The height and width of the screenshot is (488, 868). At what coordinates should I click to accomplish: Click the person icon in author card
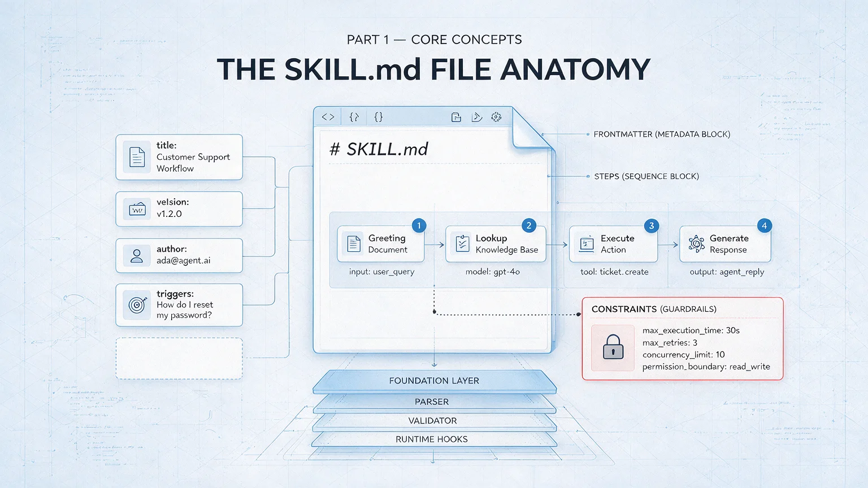137,256
